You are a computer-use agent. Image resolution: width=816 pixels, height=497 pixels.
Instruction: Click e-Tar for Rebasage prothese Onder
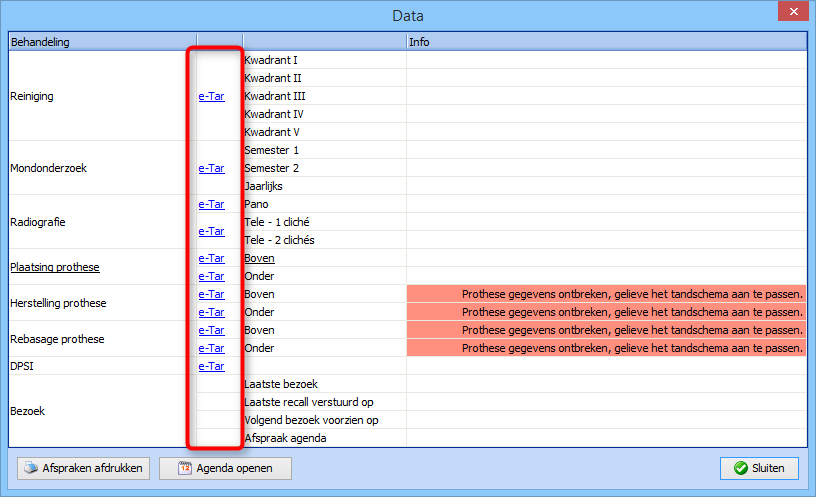[211, 348]
